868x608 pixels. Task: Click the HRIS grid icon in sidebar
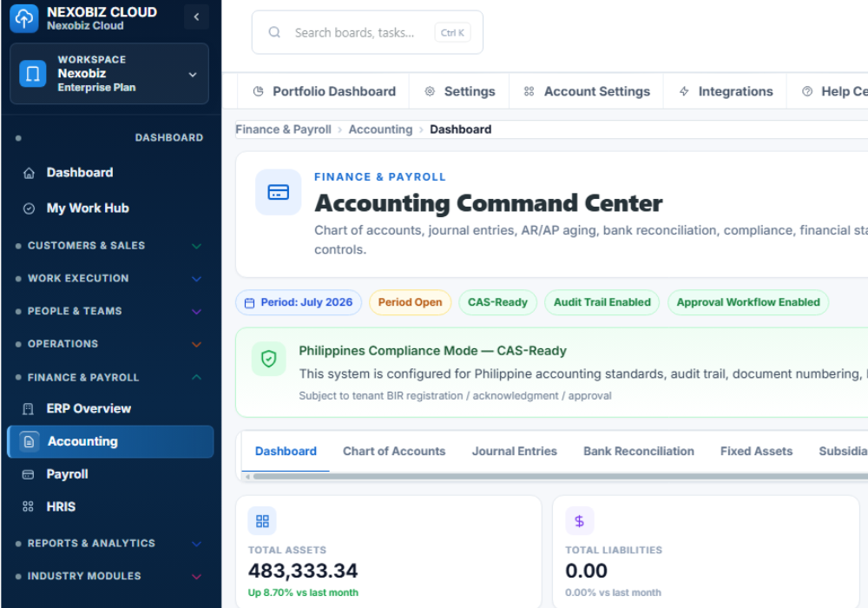28,506
